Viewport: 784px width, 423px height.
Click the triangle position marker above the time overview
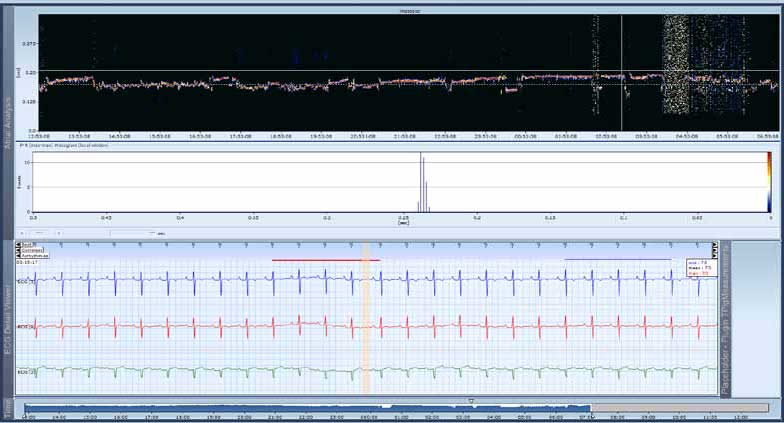[x=471, y=401]
